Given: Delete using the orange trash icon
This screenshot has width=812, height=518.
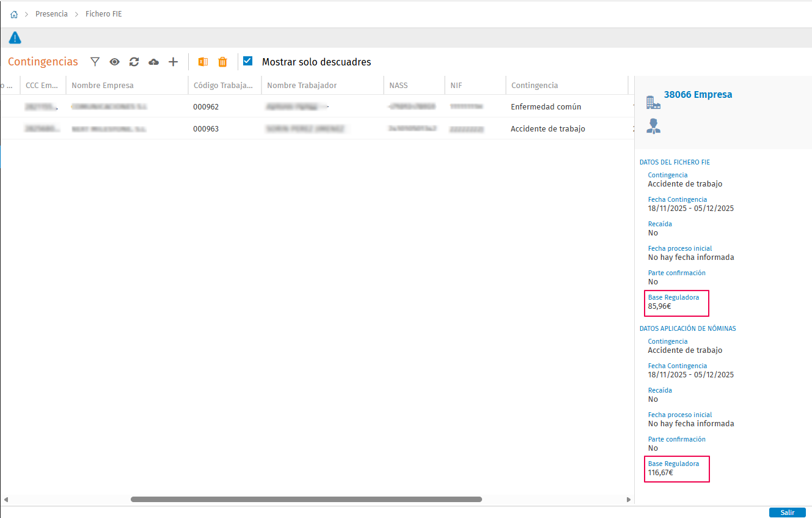Looking at the screenshot, I should [x=223, y=62].
